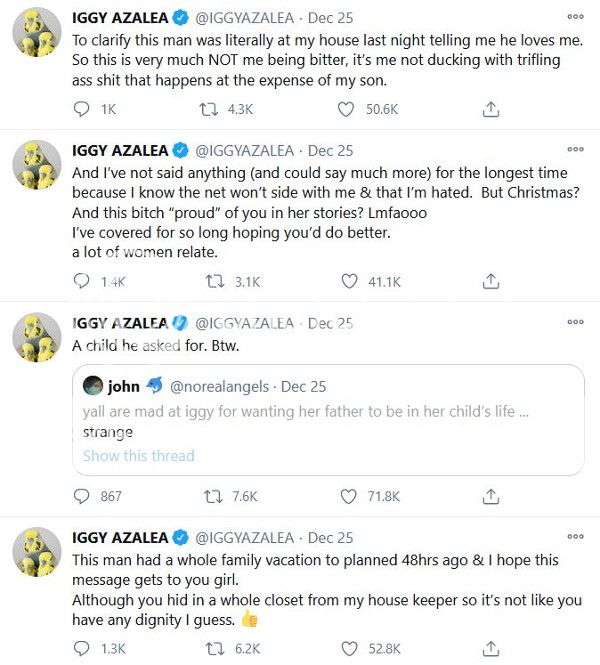This screenshot has width=600, height=665.
Task: Like the tweet with 71.8K likes
Action: [x=349, y=496]
